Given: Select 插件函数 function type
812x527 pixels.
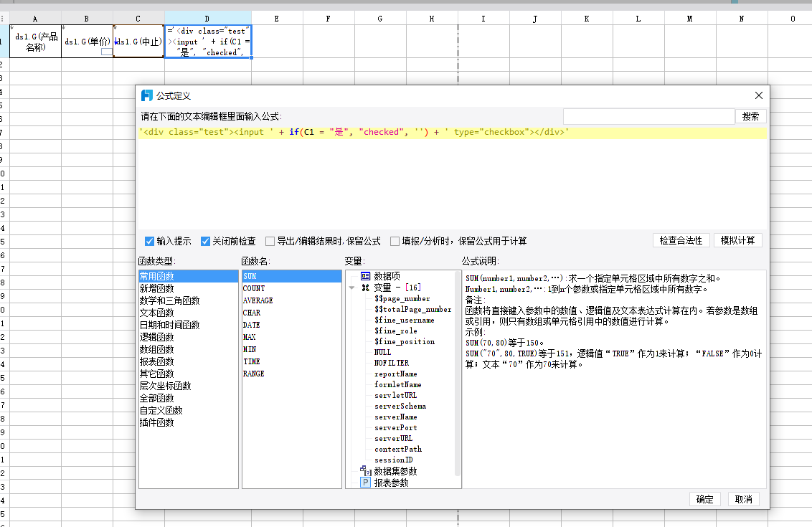Looking at the screenshot, I should (x=189, y=422).
